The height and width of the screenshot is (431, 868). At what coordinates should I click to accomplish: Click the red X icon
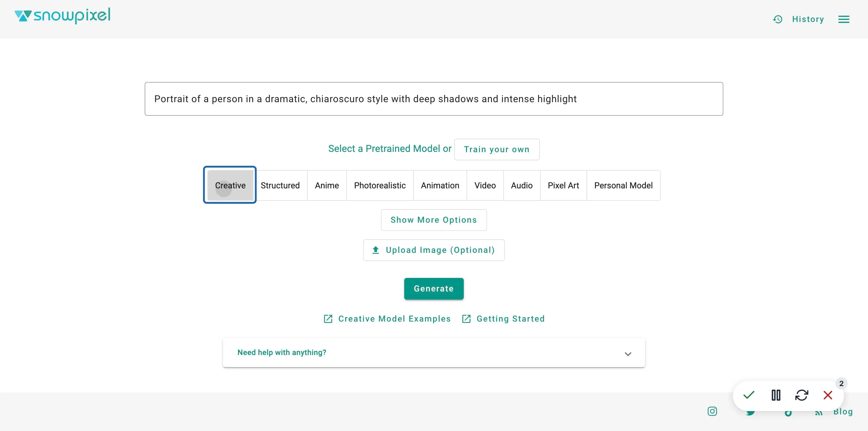(x=828, y=395)
